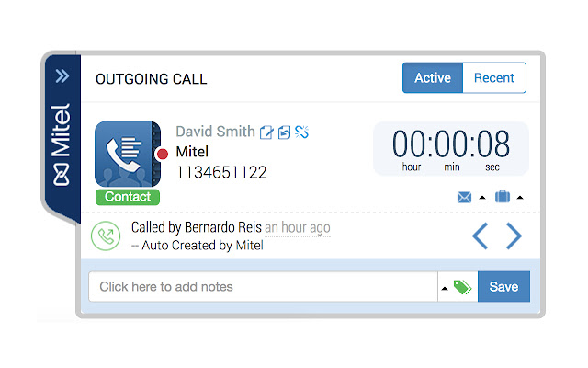Viewport: 588px width, 368px height.
Task: Go to the next call activity entry
Action: pyautogui.click(x=514, y=236)
